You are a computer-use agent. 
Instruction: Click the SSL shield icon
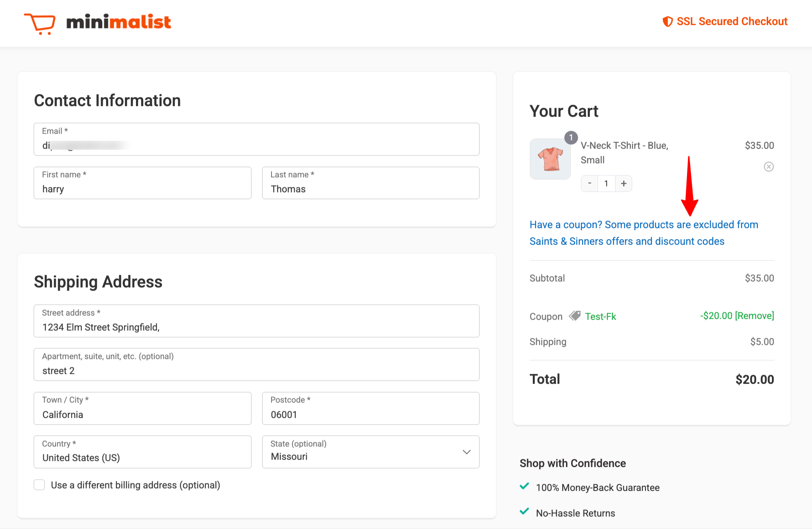pyautogui.click(x=668, y=21)
